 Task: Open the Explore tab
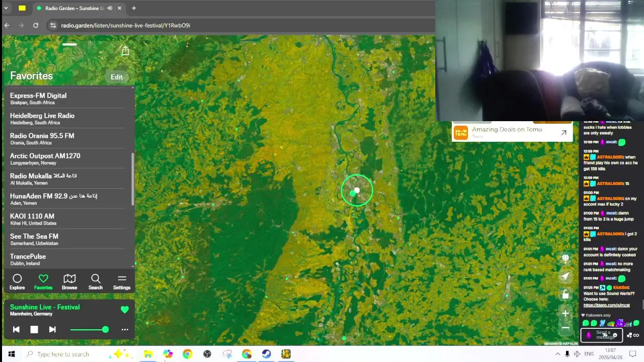pos(17,282)
